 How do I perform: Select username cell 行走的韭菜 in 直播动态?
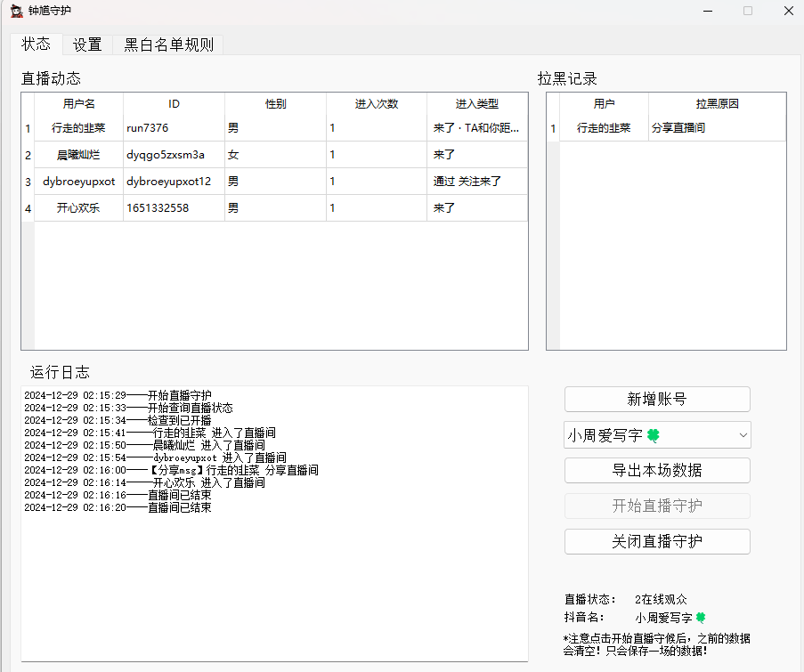[x=79, y=127]
